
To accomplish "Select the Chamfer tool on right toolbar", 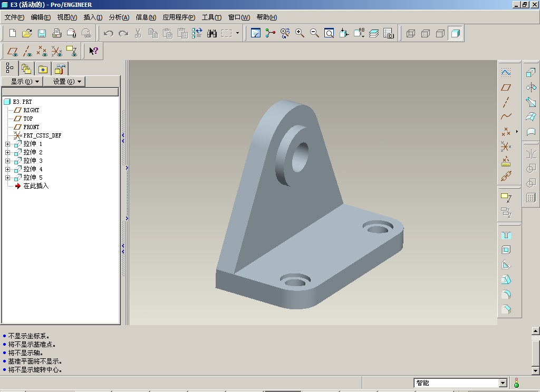I will [x=506, y=309].
